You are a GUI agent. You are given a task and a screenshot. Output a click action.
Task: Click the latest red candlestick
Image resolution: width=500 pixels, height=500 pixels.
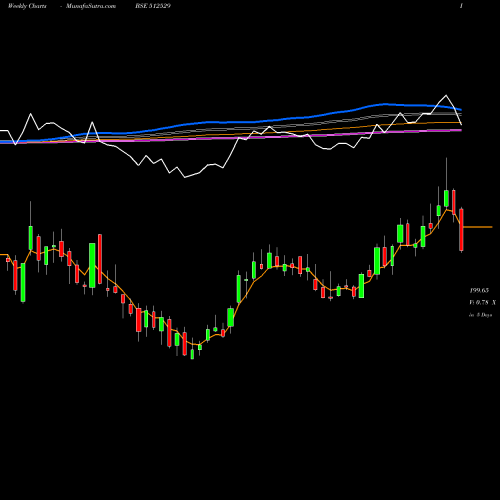[461, 230]
